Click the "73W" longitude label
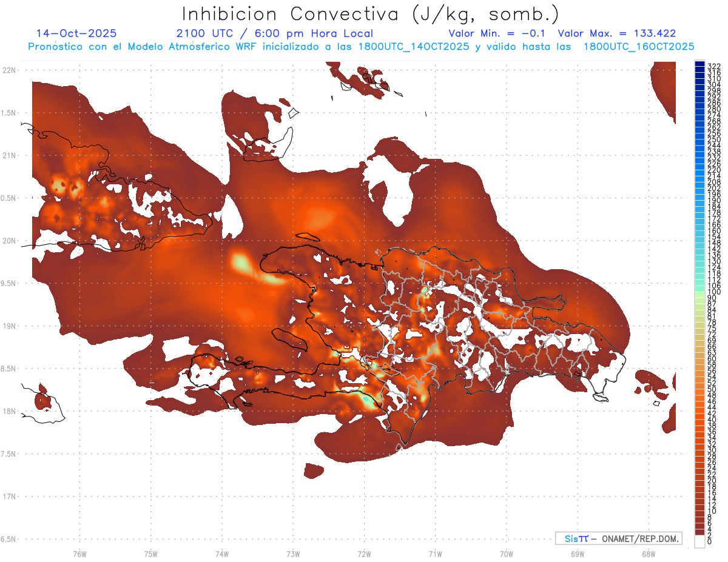728x562 pixels. pos(293,553)
